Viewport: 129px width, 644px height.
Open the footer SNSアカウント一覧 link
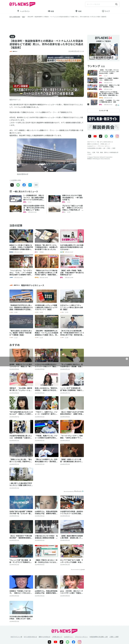coord(16,637)
